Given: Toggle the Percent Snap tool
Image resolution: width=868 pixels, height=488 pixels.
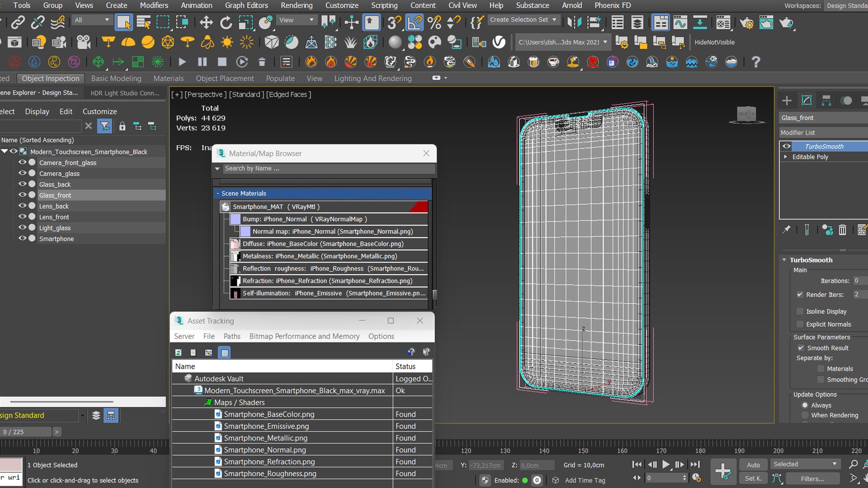Looking at the screenshot, I should (x=434, y=22).
